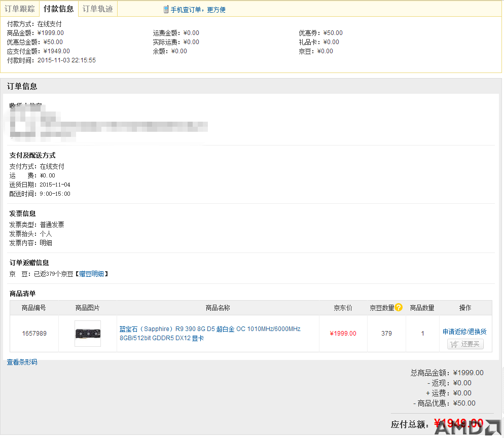504x438 pixels.
Task: Click the 商品编号 column header
Action: click(x=34, y=308)
